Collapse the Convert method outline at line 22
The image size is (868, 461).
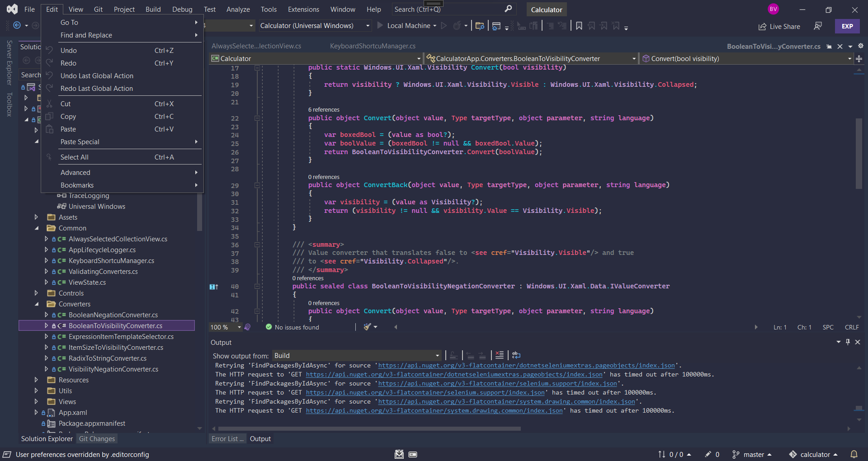[x=257, y=118]
